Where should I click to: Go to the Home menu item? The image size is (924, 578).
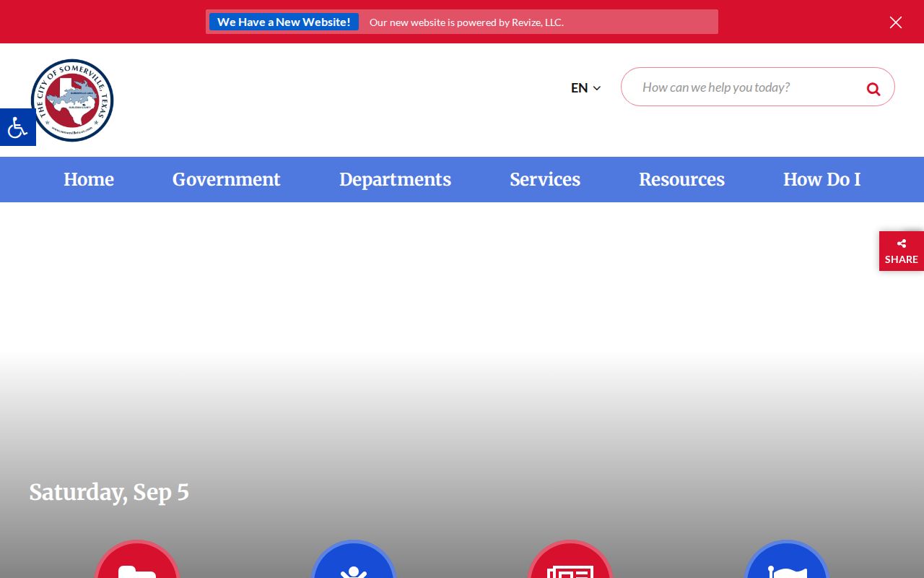pos(89,179)
